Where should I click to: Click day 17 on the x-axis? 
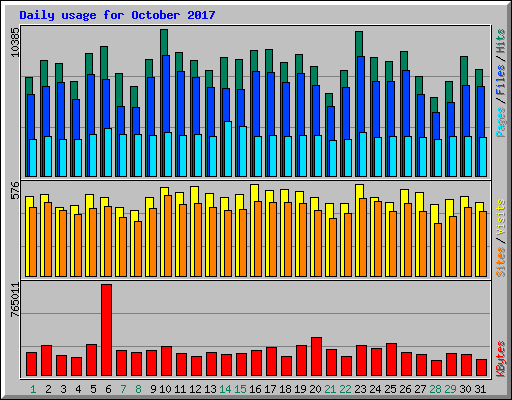pyautogui.click(x=270, y=389)
